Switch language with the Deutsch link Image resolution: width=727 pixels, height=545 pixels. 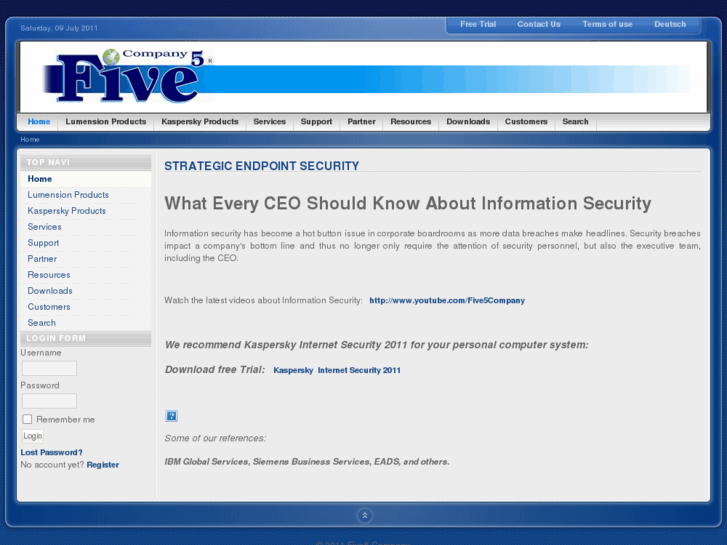(670, 25)
